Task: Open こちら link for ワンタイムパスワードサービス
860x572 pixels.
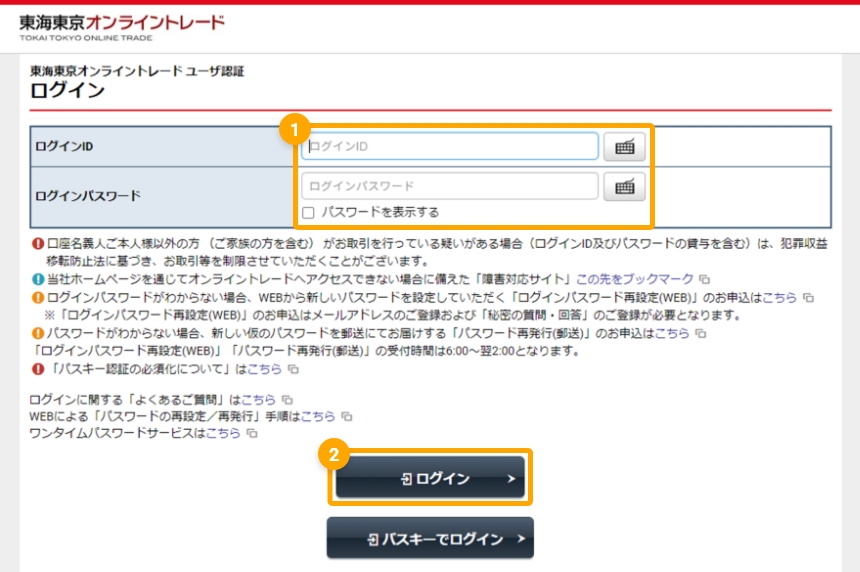Action: point(223,433)
